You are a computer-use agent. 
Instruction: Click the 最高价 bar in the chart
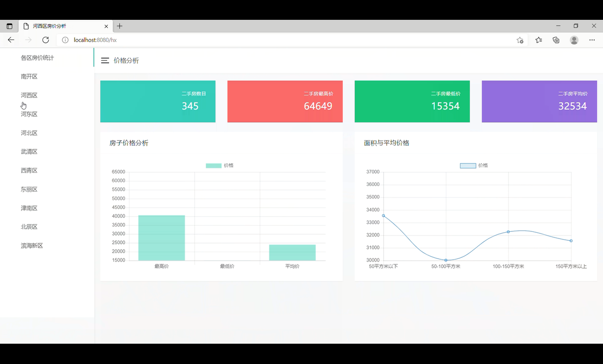[161, 238]
